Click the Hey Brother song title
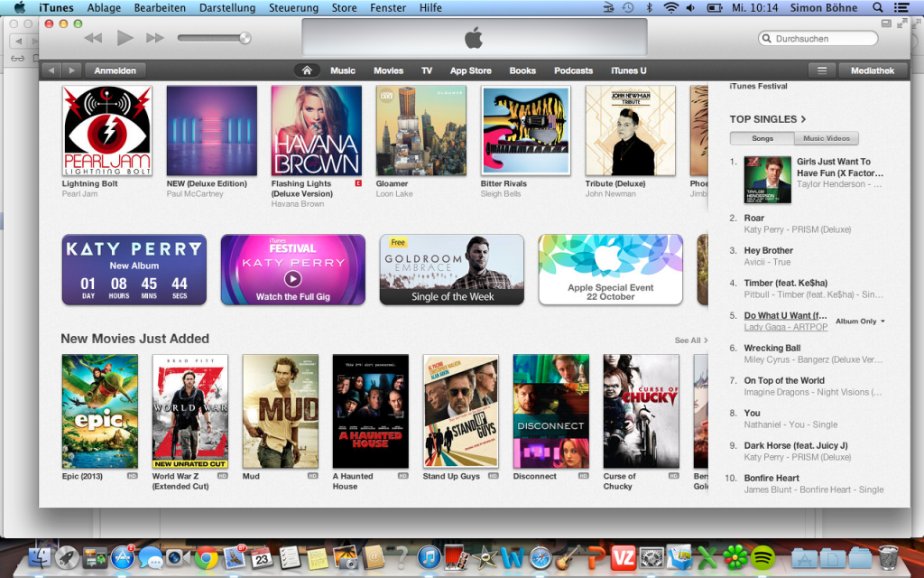This screenshot has width=924, height=578. (x=769, y=251)
